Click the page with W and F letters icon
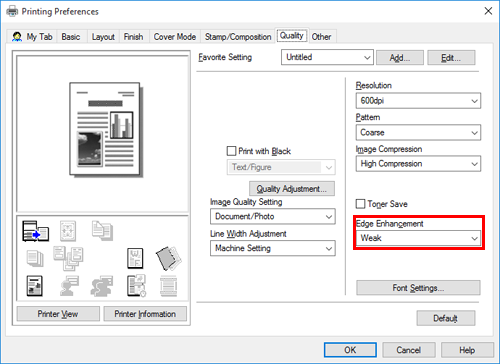 click(135, 258)
